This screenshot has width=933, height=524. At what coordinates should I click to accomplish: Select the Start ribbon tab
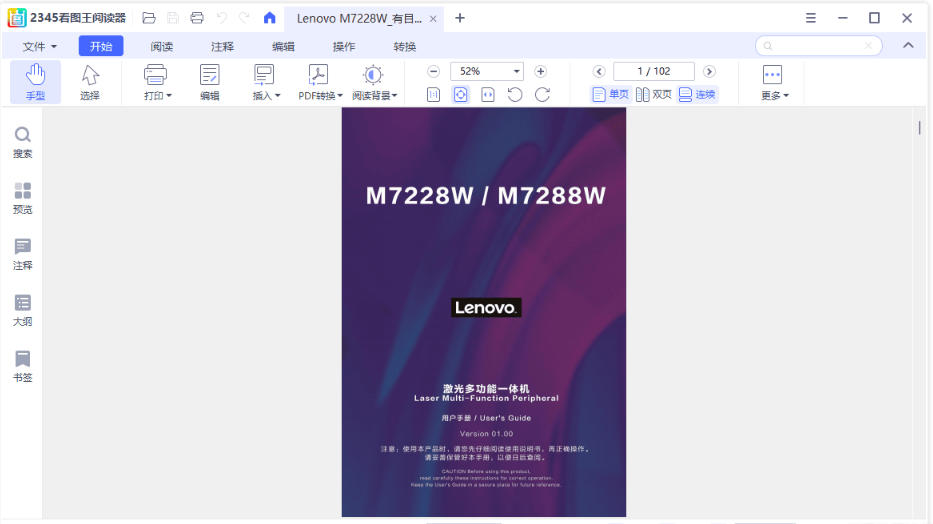[101, 46]
